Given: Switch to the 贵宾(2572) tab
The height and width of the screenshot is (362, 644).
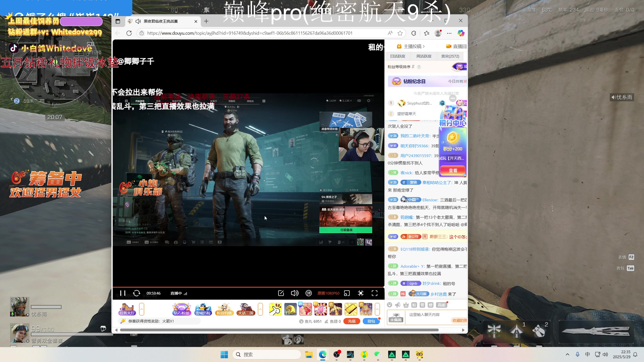Looking at the screenshot, I should click(x=450, y=56).
